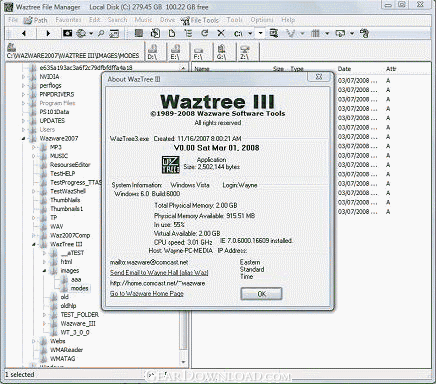Close the About WazTree III dialog
This screenshot has width=436, height=384.
pyautogui.click(x=319, y=77)
